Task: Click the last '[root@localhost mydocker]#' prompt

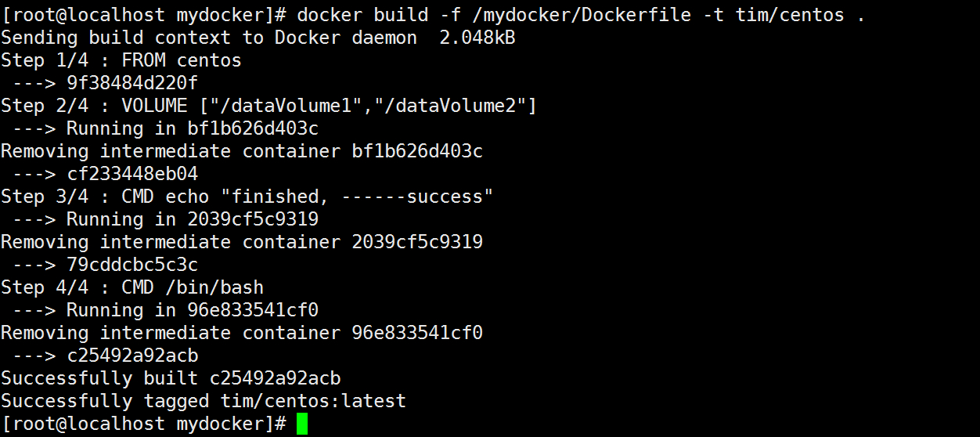Action: [143, 424]
